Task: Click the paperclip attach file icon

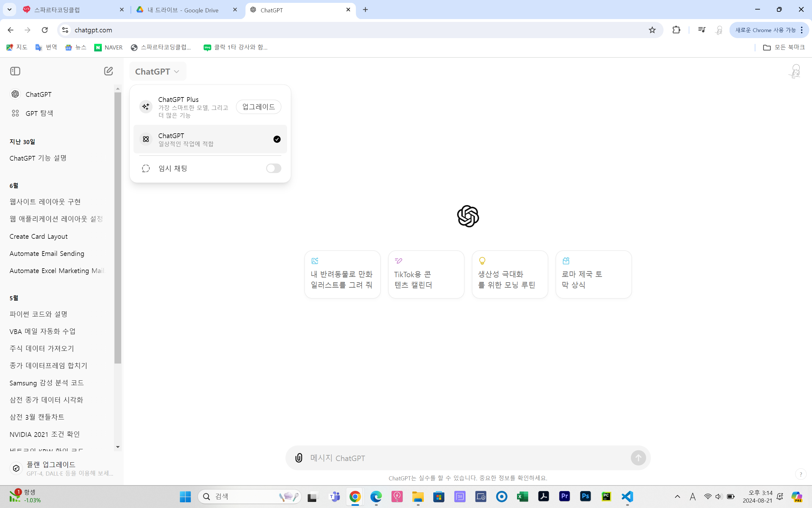Action: 298,458
